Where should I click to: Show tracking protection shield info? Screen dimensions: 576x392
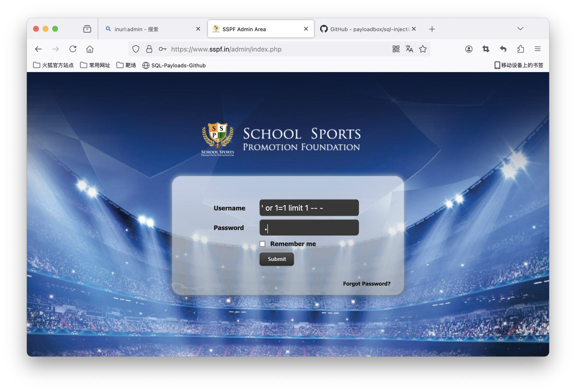pyautogui.click(x=136, y=49)
